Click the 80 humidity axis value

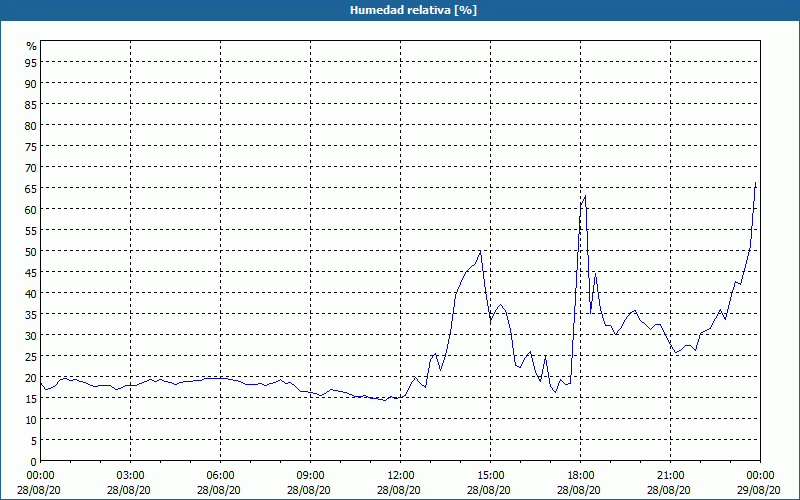pos(31,125)
